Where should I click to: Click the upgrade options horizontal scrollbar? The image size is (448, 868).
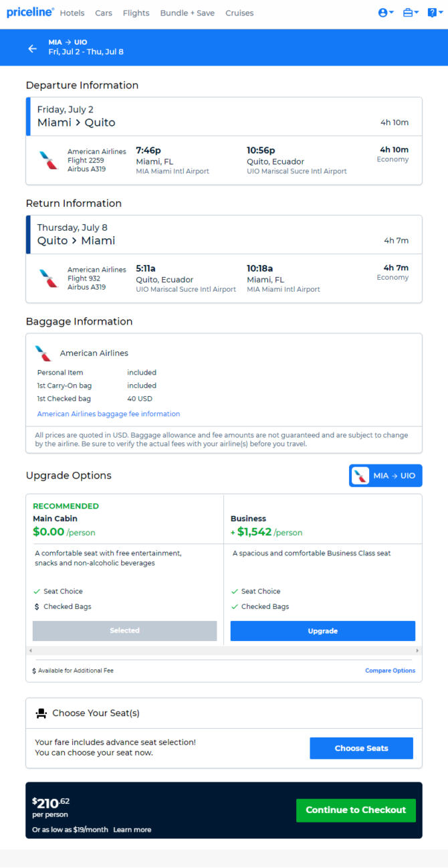[x=224, y=650]
